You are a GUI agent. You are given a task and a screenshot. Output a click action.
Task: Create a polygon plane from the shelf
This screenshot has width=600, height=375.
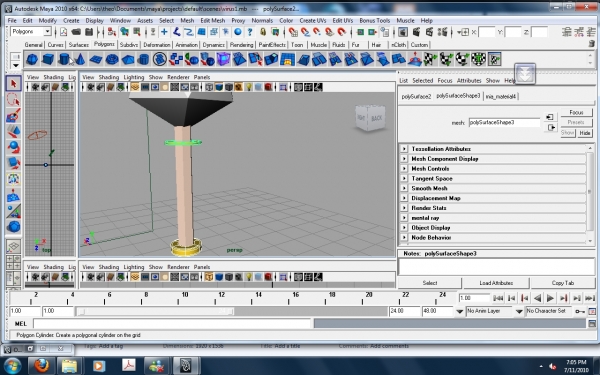tap(96, 59)
